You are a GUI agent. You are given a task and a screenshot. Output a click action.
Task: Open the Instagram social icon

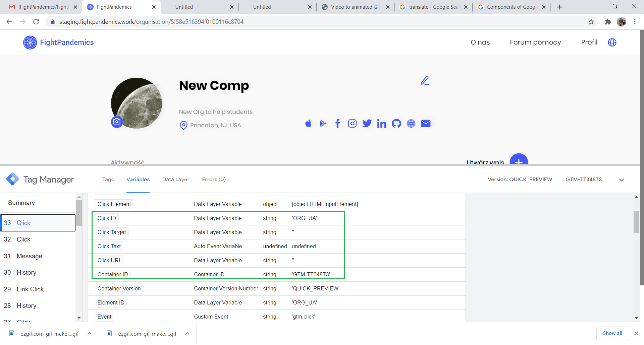[x=352, y=124]
